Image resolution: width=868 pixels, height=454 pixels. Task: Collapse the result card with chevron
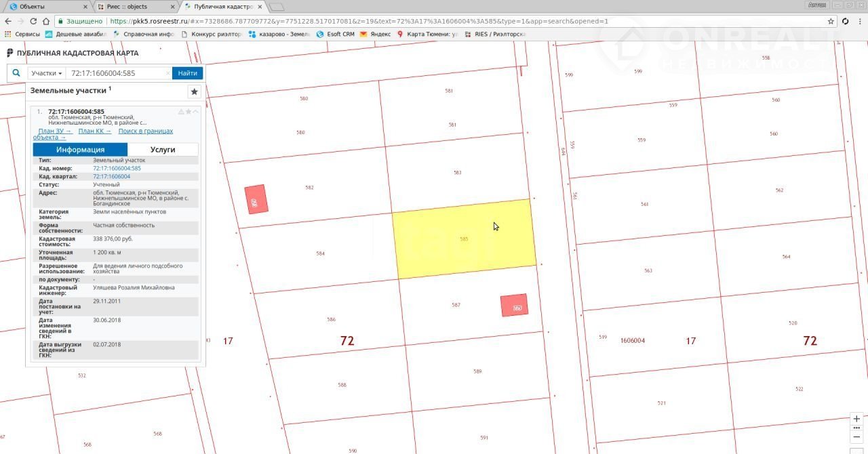196,112
